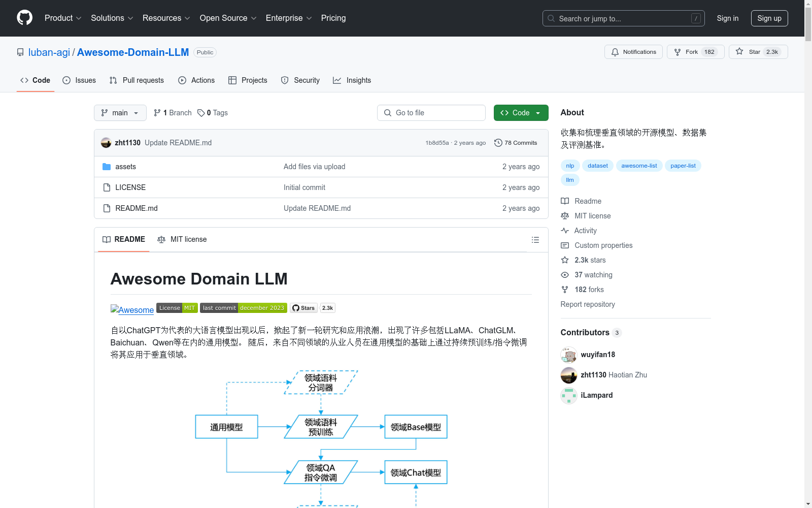Image resolution: width=812 pixels, height=508 pixels.
Task: Open the assets folder
Action: click(x=125, y=167)
